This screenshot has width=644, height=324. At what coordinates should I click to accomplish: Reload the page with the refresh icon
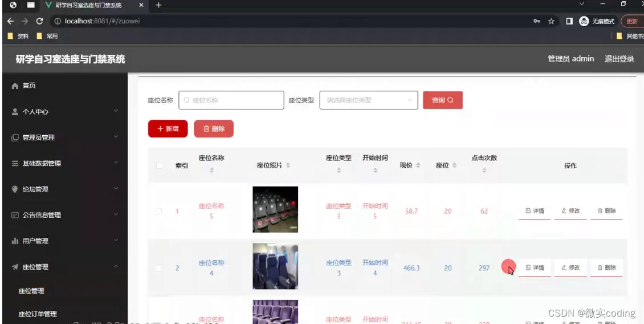point(39,21)
